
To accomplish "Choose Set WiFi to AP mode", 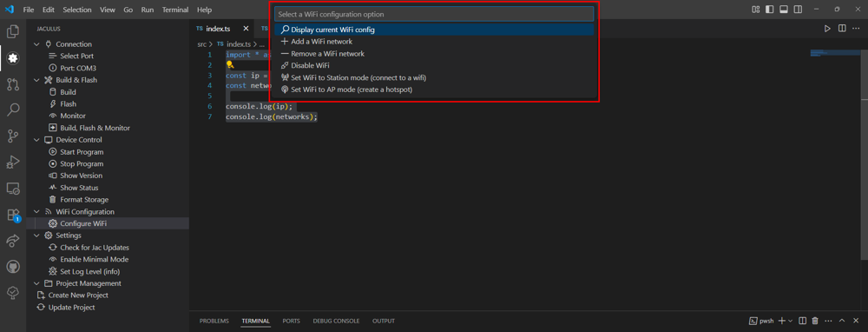I will [434, 90].
